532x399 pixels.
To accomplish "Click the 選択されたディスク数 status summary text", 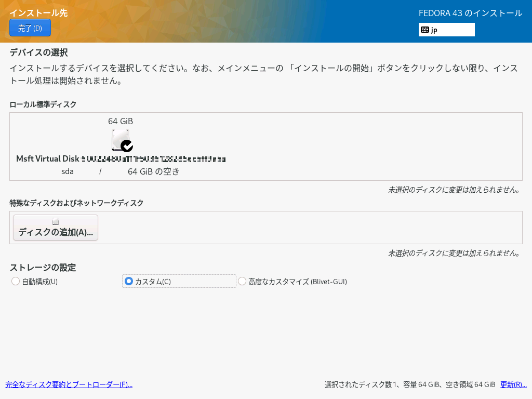I will [409, 384].
